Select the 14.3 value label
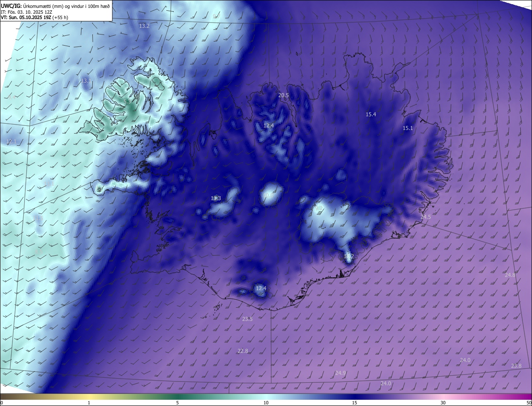 tap(216, 198)
